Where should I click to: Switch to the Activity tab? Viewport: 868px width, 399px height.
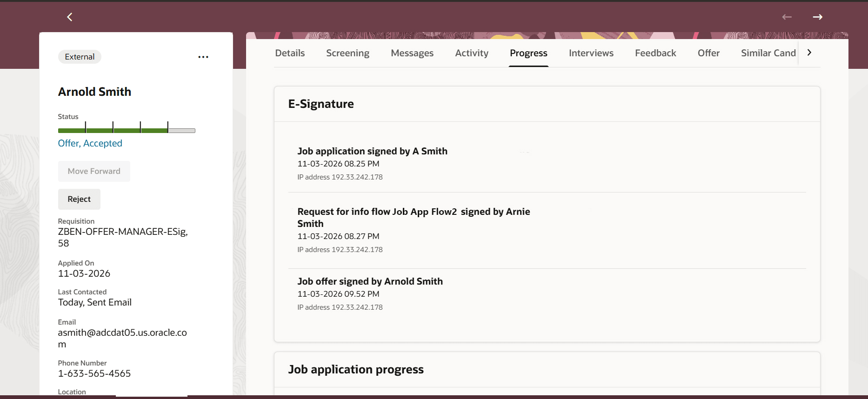(x=472, y=53)
